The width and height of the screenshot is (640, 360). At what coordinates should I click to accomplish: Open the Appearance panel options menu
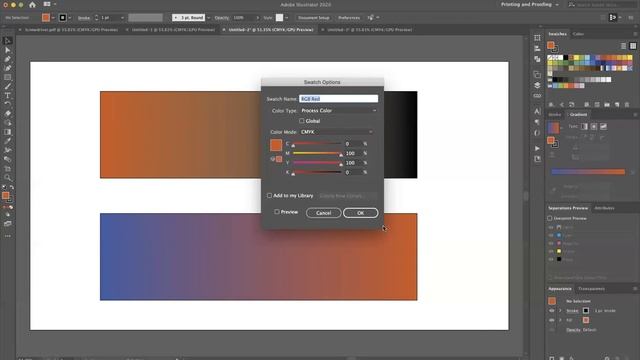tap(635, 289)
